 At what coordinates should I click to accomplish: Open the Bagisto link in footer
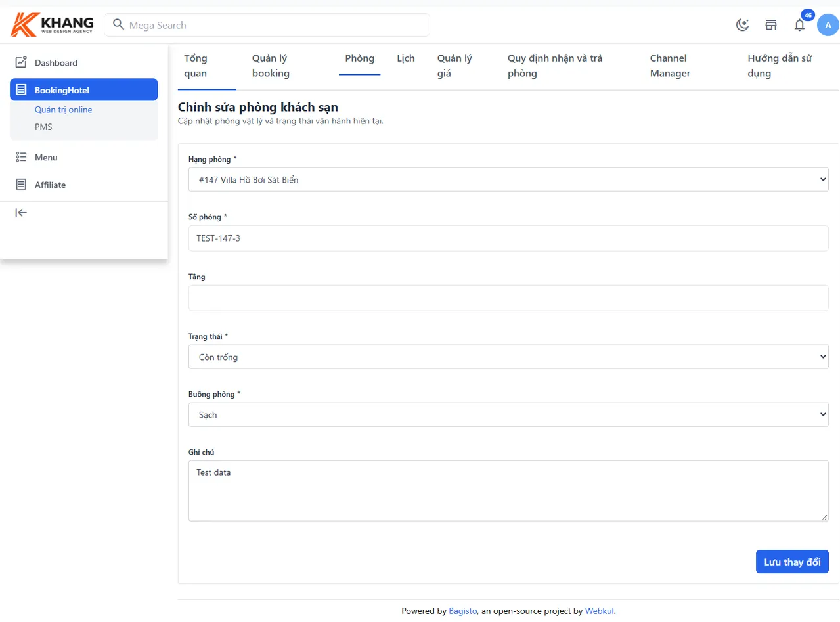463,611
